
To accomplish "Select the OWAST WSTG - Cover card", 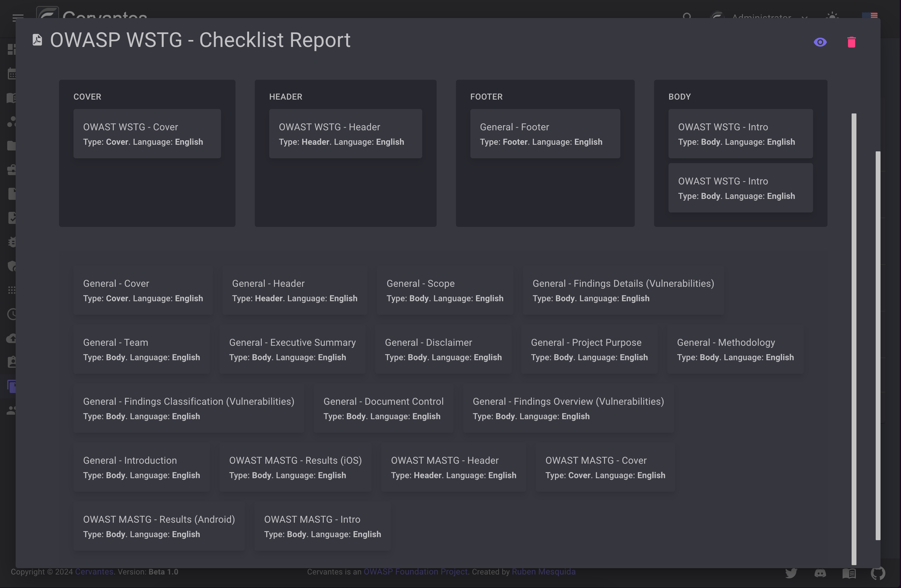I will (x=147, y=134).
